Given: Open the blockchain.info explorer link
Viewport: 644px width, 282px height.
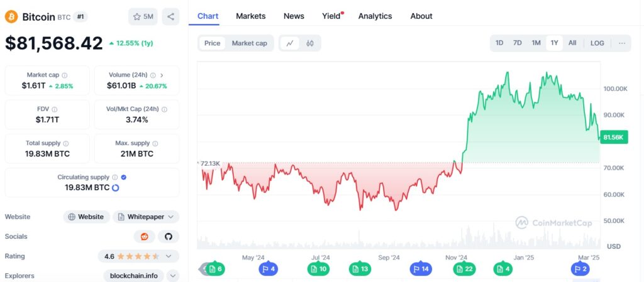Looking at the screenshot, I should (133, 276).
